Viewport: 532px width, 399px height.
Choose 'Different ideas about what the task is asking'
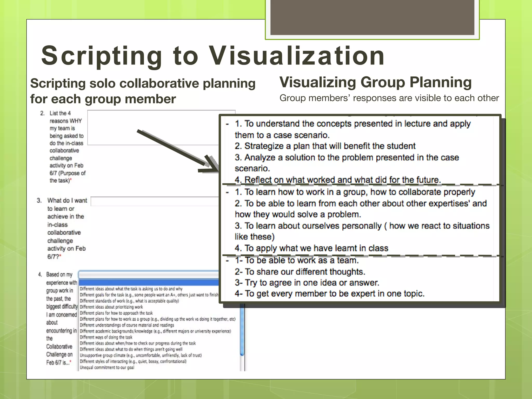(131, 289)
